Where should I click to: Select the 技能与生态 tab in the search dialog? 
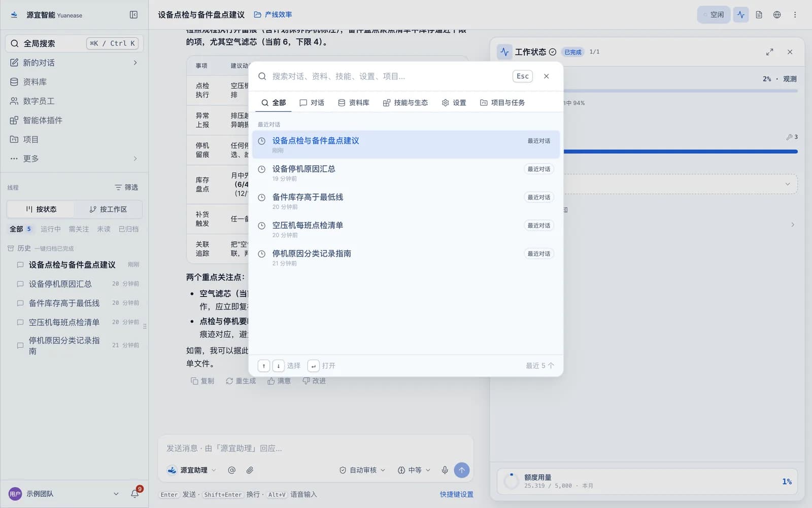(x=405, y=103)
